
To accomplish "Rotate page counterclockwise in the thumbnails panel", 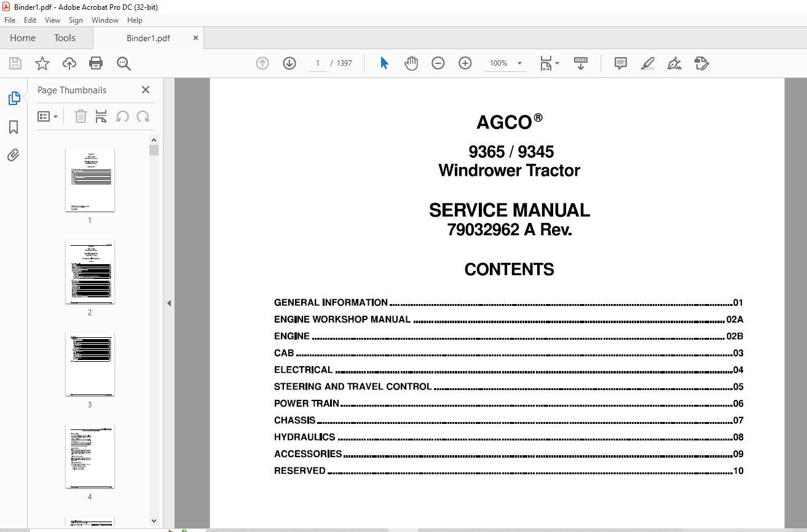I will 122,117.
